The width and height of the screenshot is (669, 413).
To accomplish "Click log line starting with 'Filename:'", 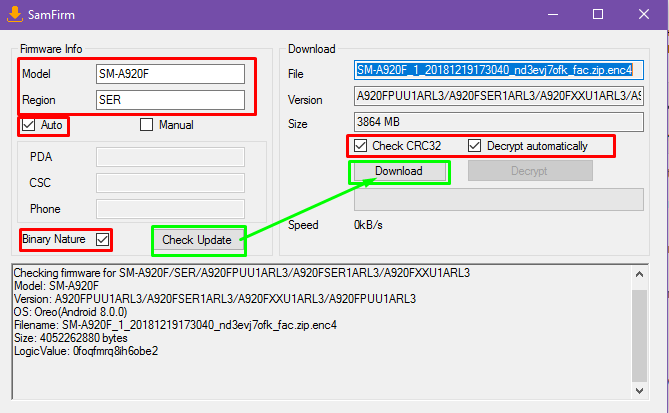I will pos(175,325).
